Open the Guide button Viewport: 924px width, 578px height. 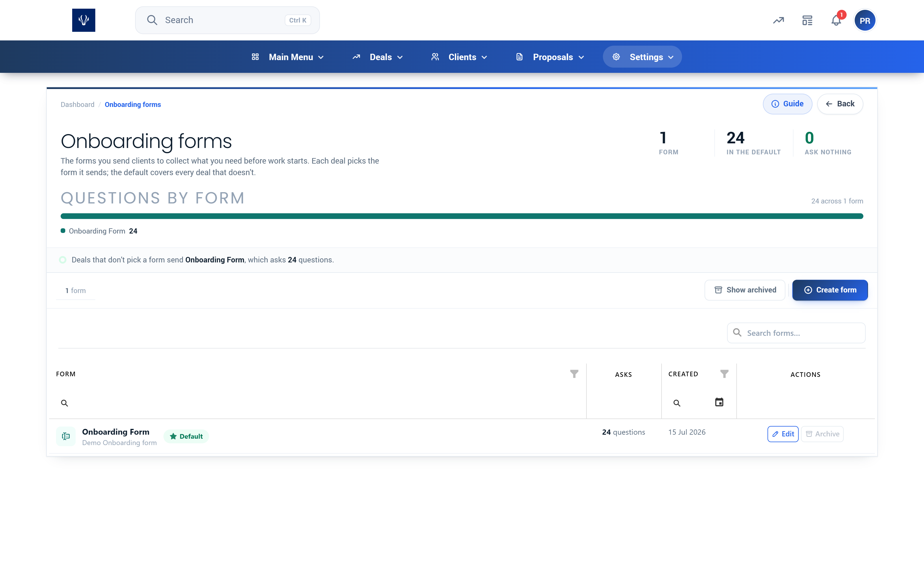787,104
